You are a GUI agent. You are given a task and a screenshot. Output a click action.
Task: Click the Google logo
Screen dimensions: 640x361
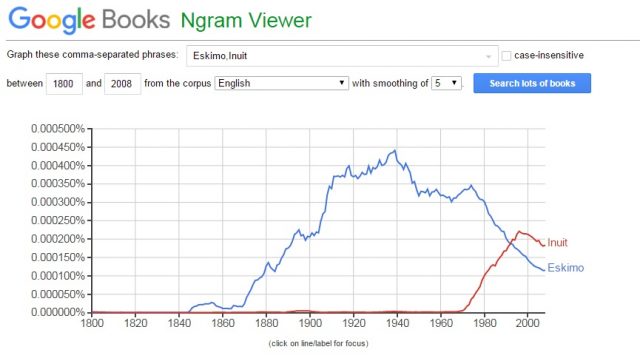51,20
